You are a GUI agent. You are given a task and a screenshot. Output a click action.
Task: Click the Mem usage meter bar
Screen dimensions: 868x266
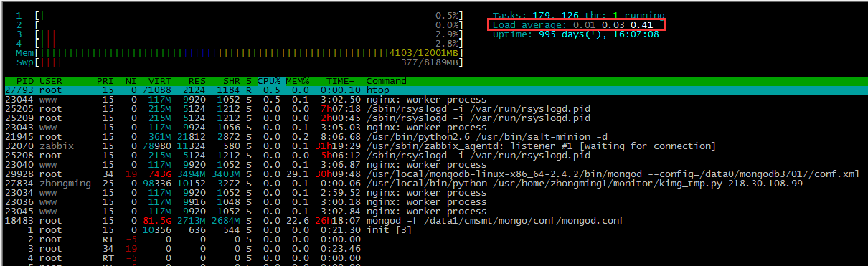[x=240, y=53]
